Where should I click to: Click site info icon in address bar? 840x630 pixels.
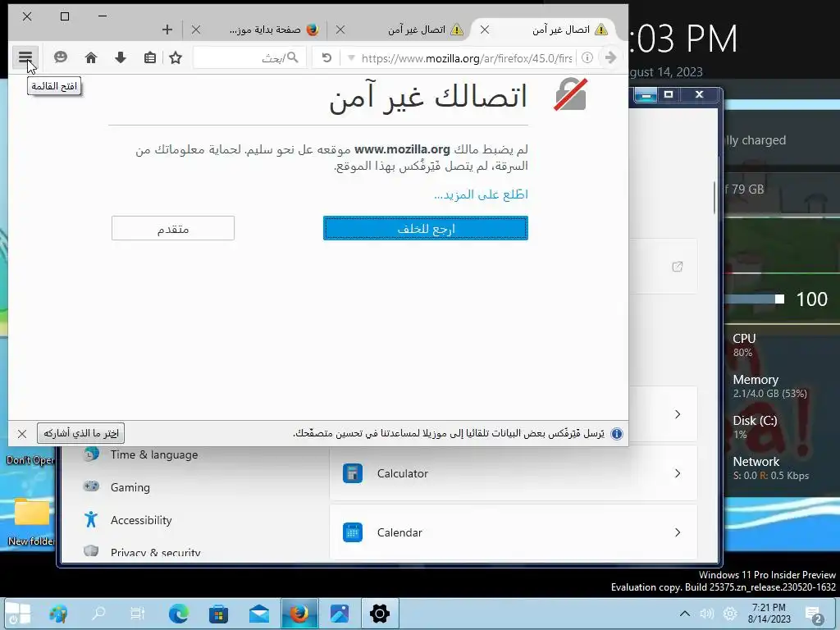pyautogui.click(x=587, y=57)
